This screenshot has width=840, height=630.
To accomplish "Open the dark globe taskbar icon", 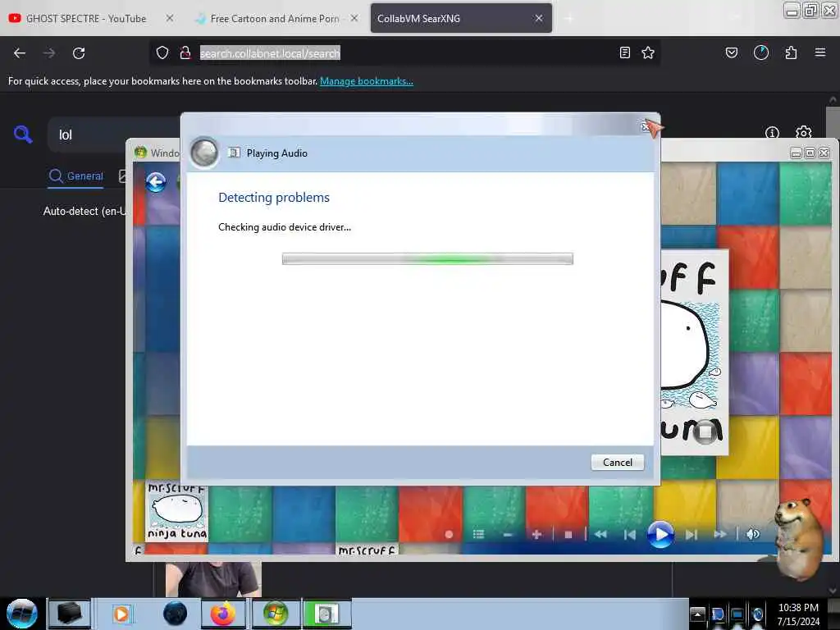I will 175,614.
